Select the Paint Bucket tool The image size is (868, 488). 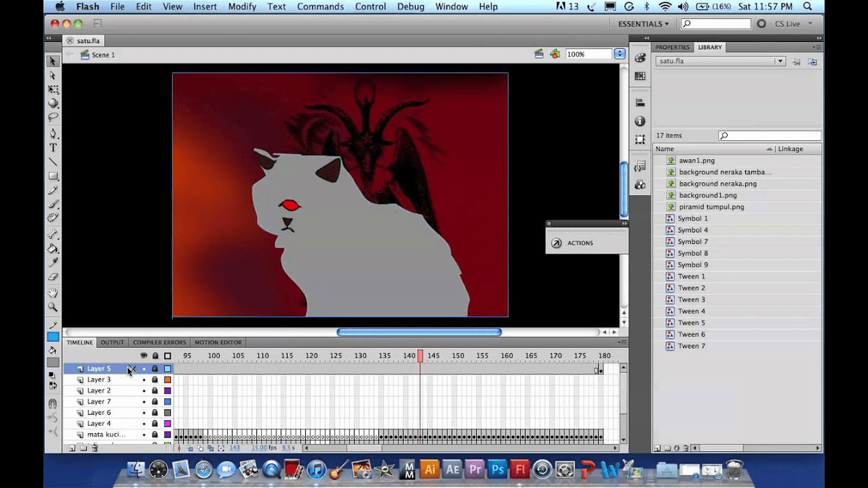click(53, 249)
